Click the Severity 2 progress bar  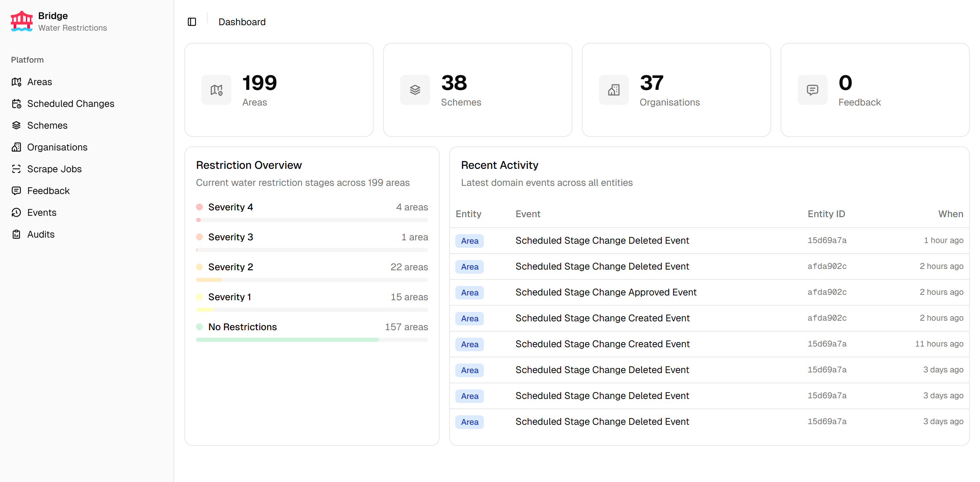point(312,280)
